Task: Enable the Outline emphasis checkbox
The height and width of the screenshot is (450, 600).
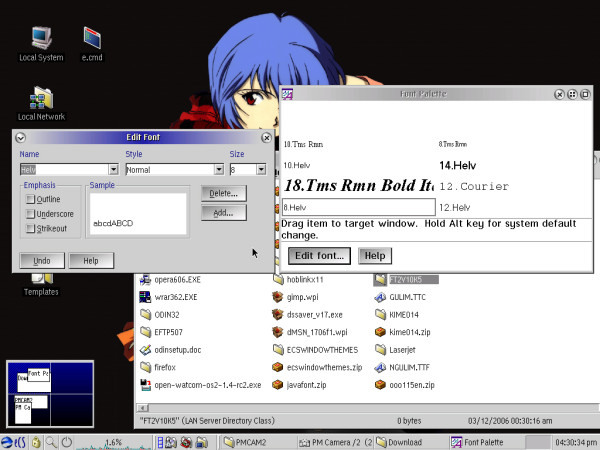Action: [31, 199]
